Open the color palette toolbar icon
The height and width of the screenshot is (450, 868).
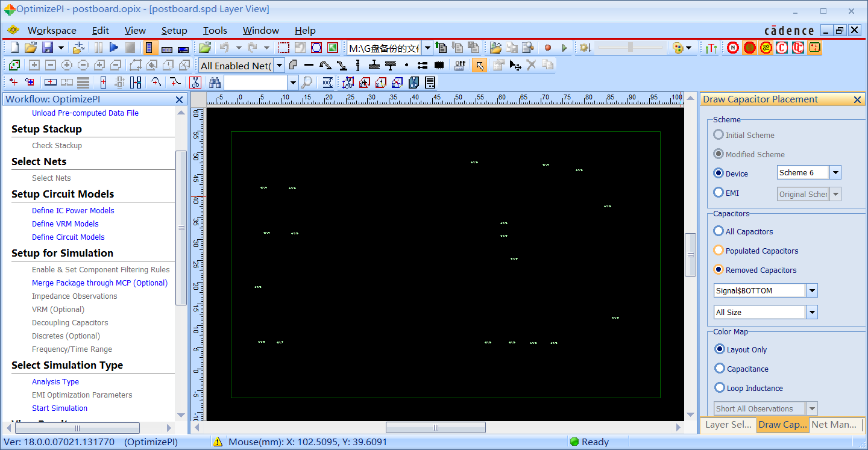click(678, 48)
